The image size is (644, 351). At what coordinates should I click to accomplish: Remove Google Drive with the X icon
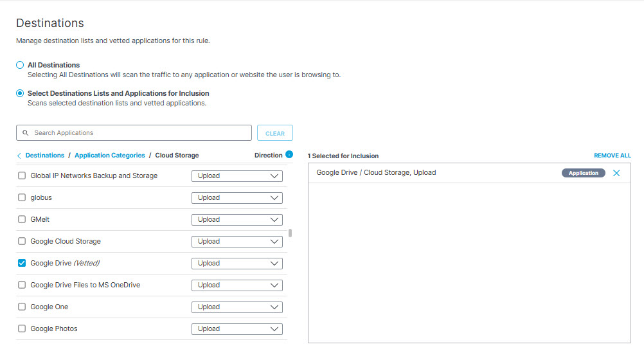pyautogui.click(x=616, y=173)
